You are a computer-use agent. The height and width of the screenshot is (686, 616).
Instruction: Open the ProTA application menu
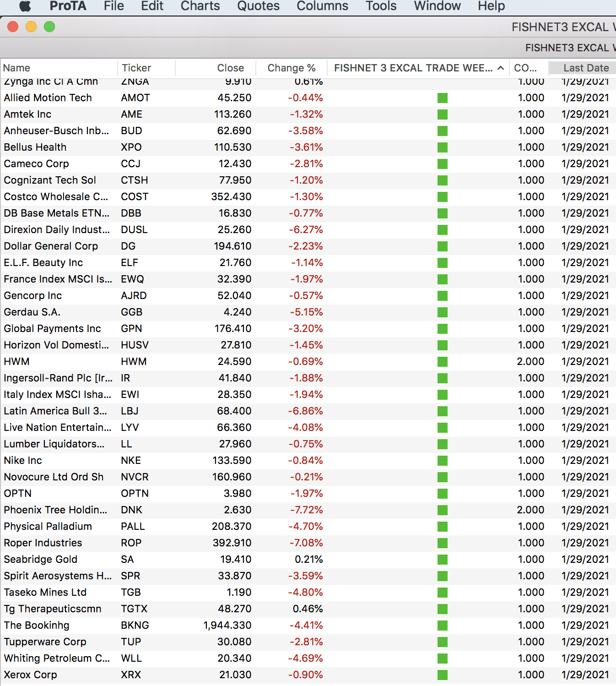(68, 6)
